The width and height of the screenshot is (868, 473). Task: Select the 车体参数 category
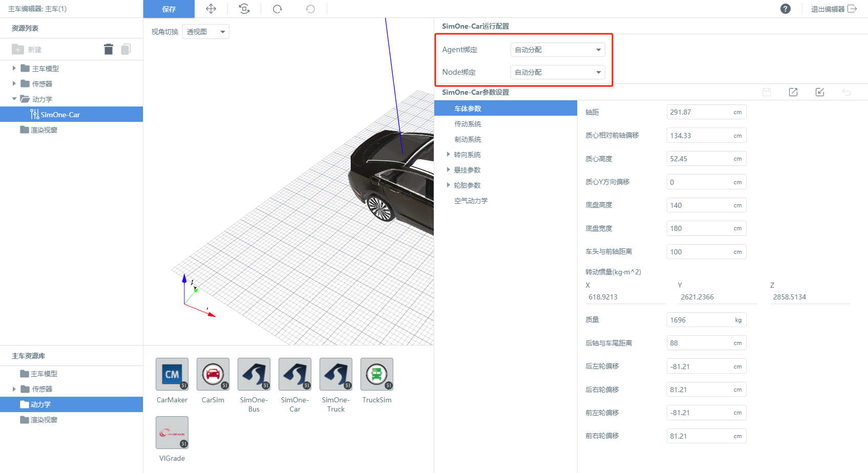pyautogui.click(x=505, y=108)
